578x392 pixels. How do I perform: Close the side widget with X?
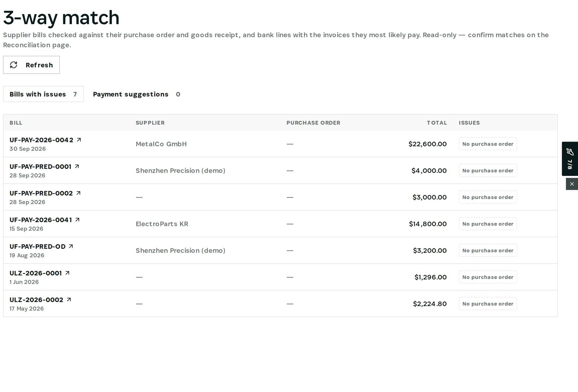tap(572, 184)
